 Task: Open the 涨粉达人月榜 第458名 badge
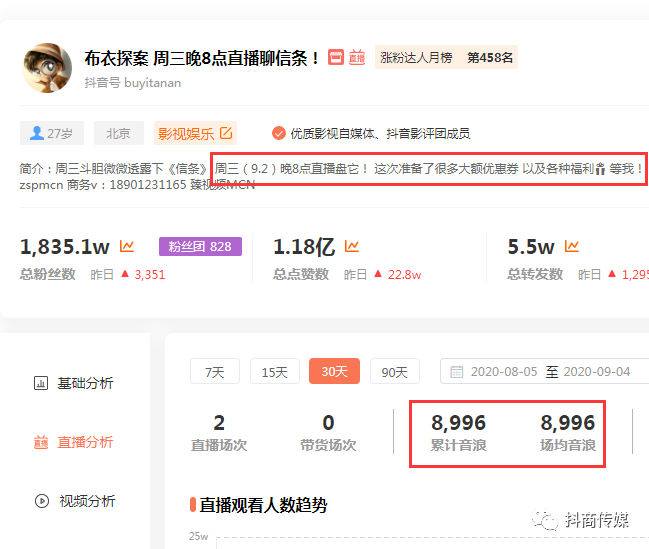(446, 57)
